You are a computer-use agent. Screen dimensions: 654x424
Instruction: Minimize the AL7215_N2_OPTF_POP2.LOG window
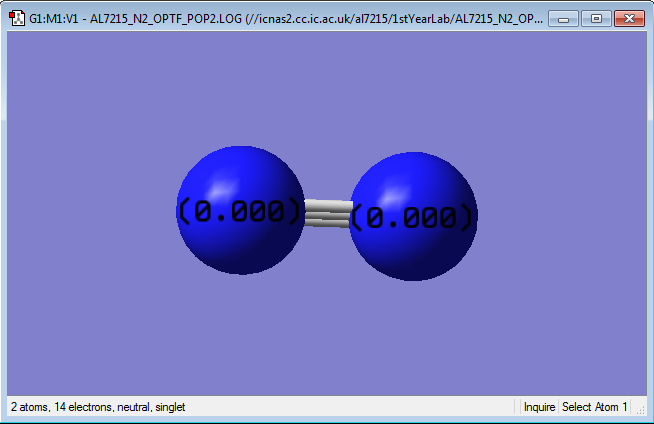[x=563, y=19]
